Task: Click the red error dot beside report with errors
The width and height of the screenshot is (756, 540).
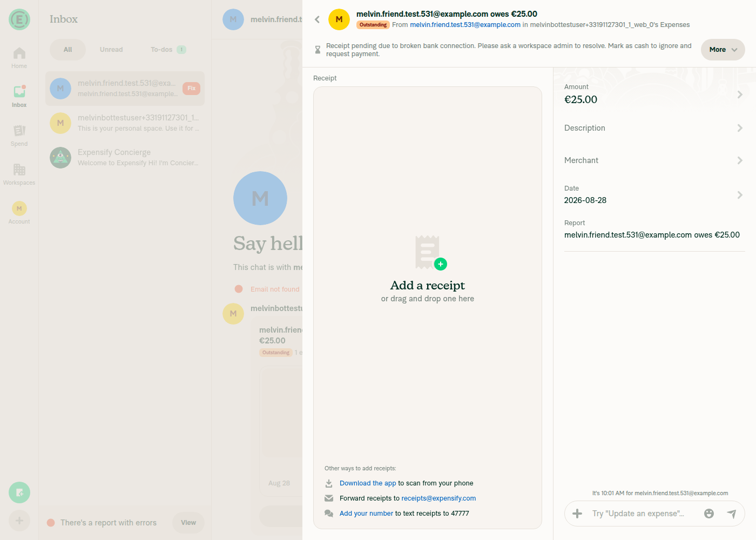Action: pyautogui.click(x=51, y=523)
